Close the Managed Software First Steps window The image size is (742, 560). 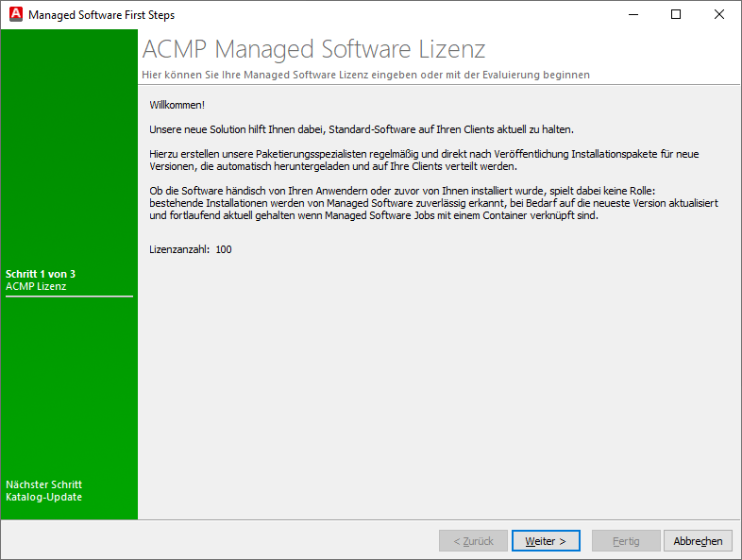[x=719, y=15]
